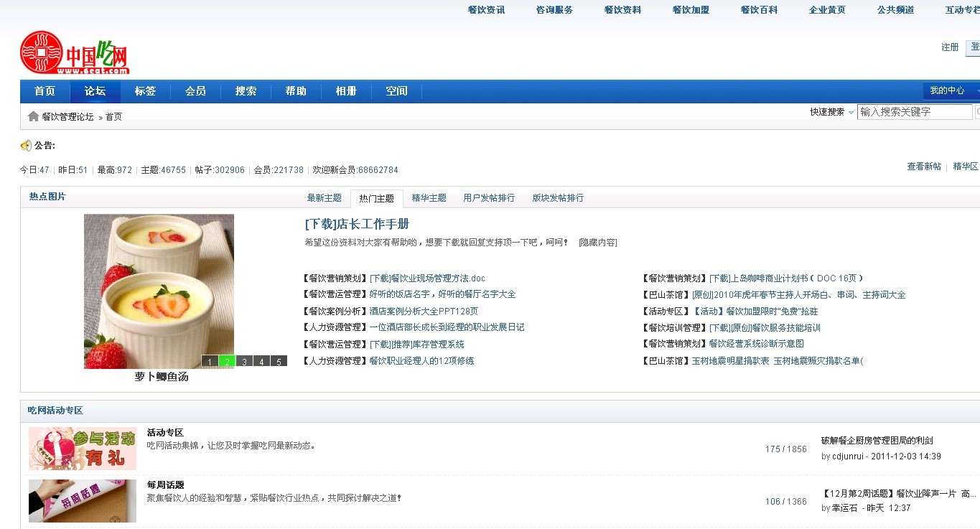The image size is (980, 529).
Task: Click the 注册 link
Action: tap(950, 47)
